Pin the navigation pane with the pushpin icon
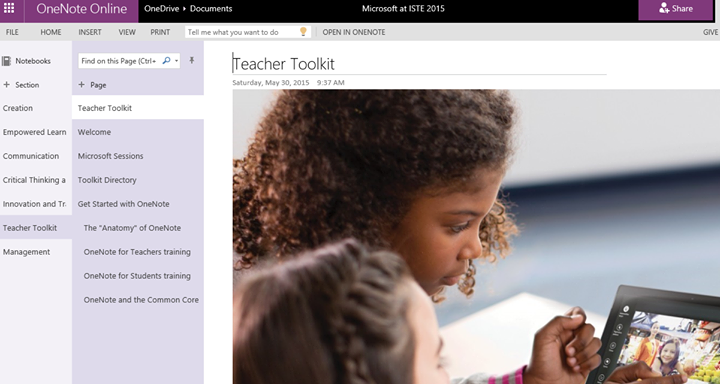Viewport: 720px width, 384px height. 192,60
